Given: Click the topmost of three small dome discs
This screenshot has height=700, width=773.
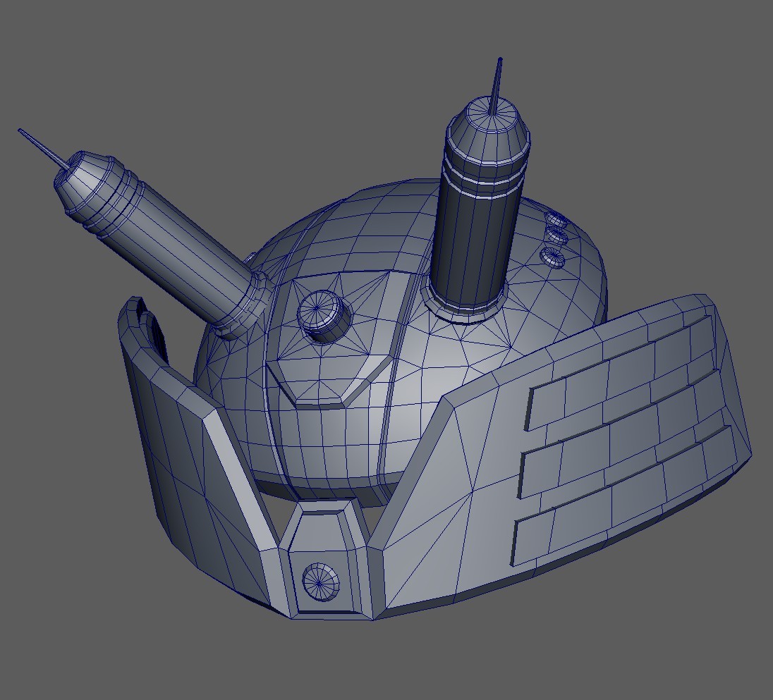Looking at the screenshot, I should 556,219.
